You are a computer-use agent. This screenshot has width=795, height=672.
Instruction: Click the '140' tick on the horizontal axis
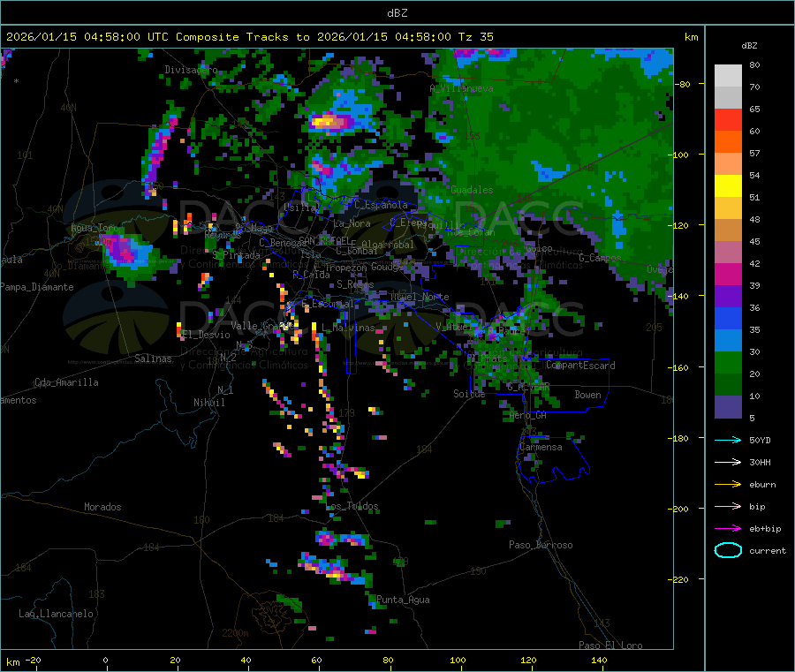(x=599, y=660)
